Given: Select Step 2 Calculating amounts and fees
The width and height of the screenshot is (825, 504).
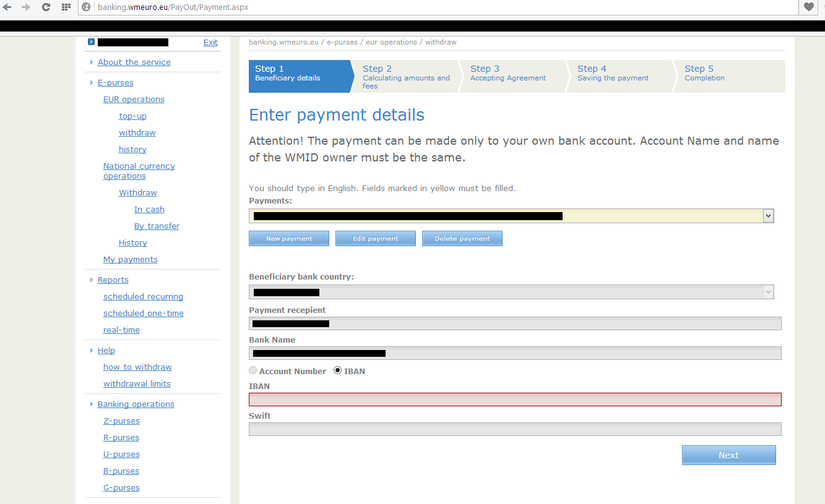Looking at the screenshot, I should [405, 76].
